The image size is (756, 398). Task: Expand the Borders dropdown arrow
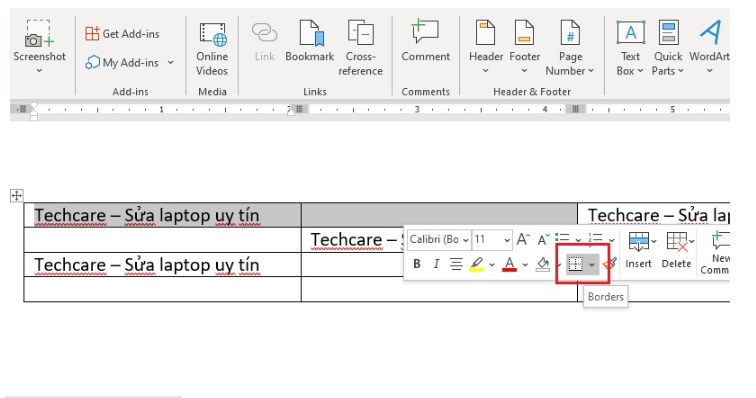pos(592,264)
